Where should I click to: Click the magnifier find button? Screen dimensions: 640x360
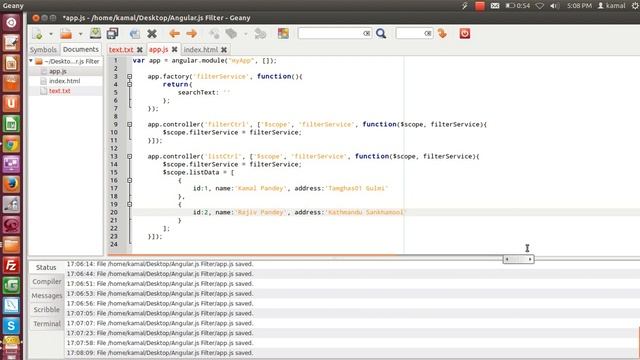coord(381,33)
